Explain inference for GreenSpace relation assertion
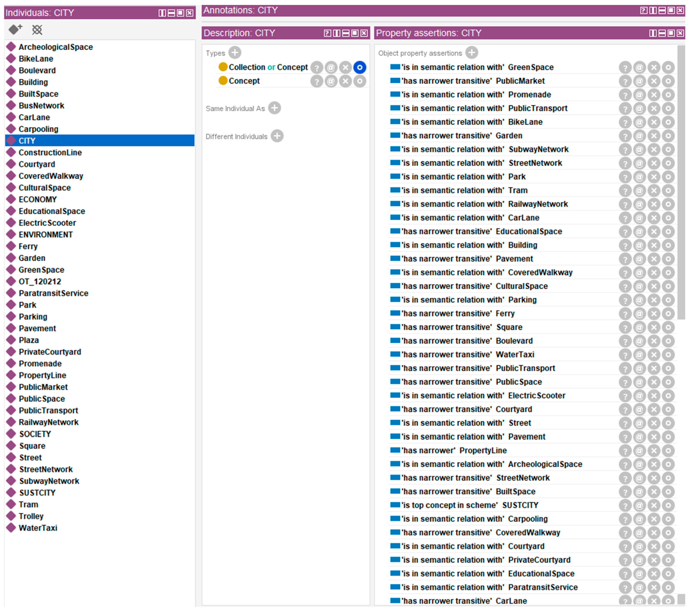This screenshot has height=612, width=700. pyautogui.click(x=625, y=68)
